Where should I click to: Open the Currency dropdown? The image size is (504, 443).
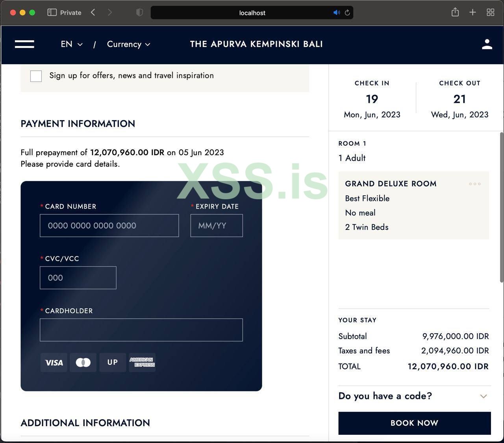click(129, 44)
